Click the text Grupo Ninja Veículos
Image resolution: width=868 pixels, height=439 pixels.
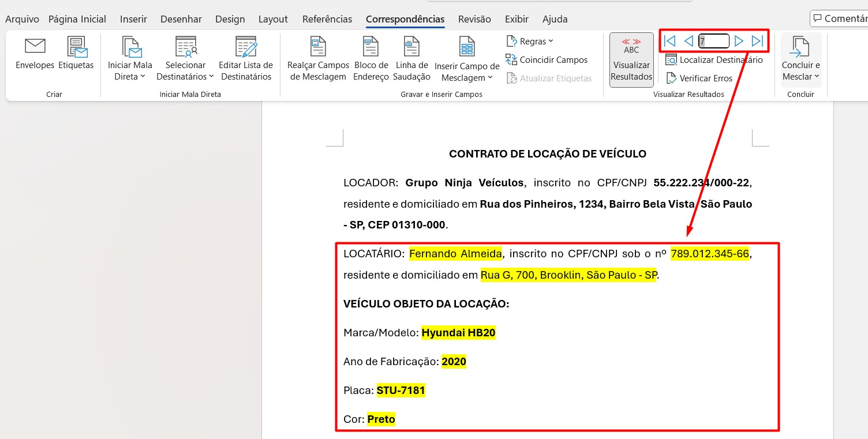[465, 183]
